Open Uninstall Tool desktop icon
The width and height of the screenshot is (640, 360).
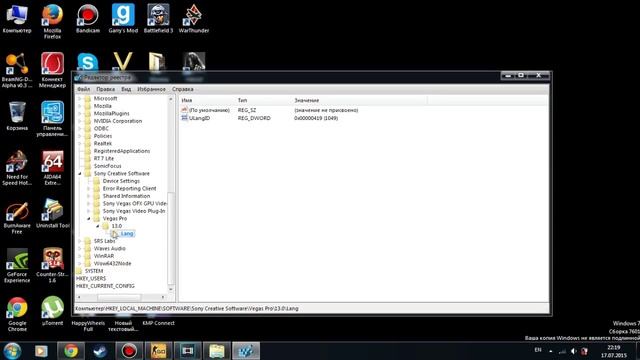tap(52, 213)
